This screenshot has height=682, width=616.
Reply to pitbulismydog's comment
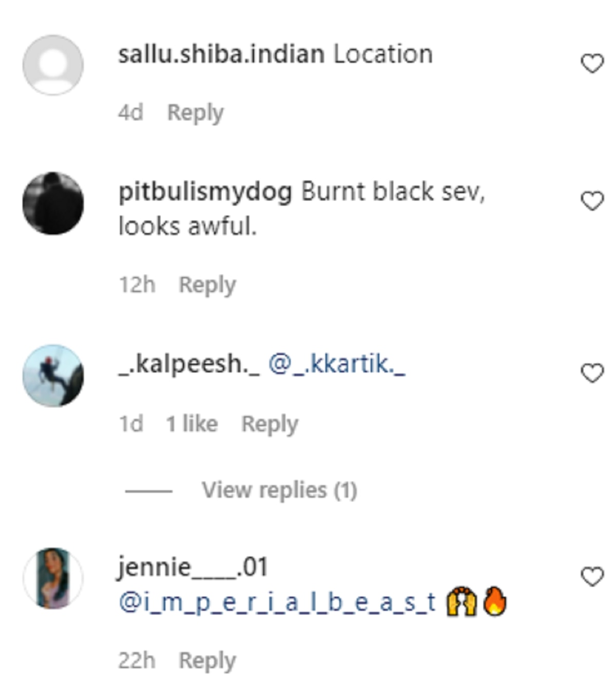(x=207, y=285)
